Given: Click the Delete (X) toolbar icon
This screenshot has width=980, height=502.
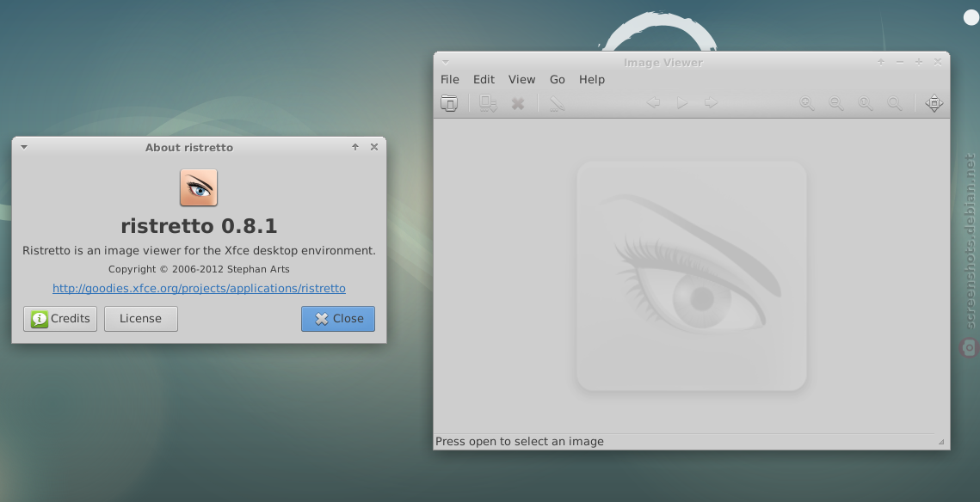Looking at the screenshot, I should (x=517, y=104).
